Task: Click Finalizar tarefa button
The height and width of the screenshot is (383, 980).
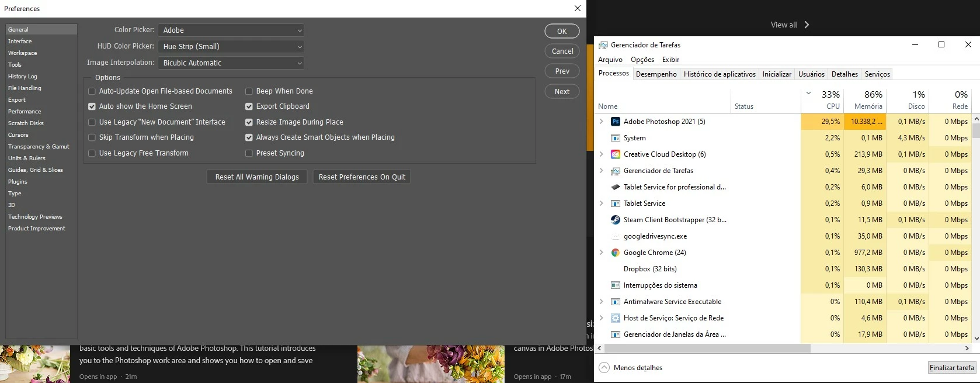Action: click(952, 368)
